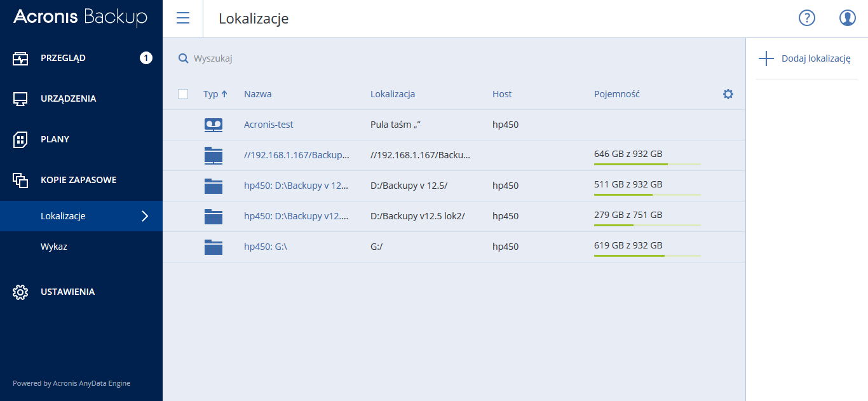Click the hamburger menu icon
This screenshot has height=401, width=868.
(183, 18)
